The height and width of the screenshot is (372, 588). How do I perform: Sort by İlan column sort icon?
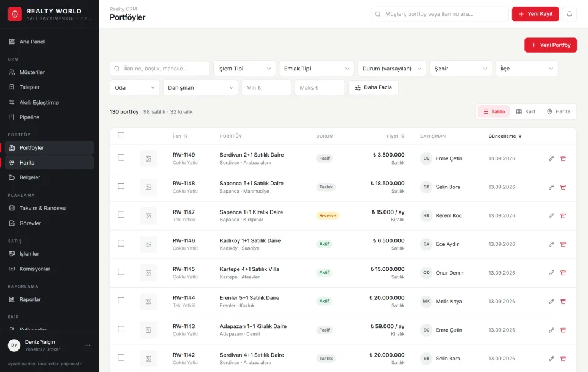point(185,136)
